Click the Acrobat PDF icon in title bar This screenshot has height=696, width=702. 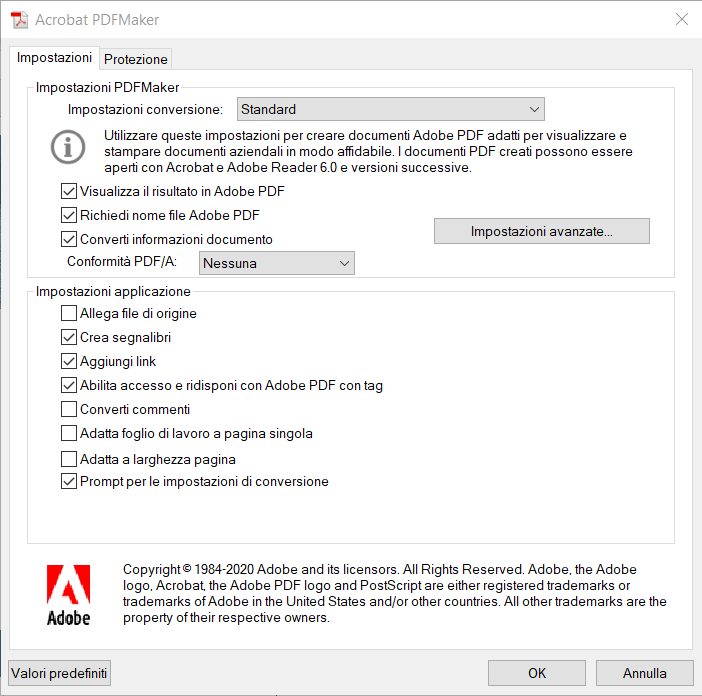(18, 19)
